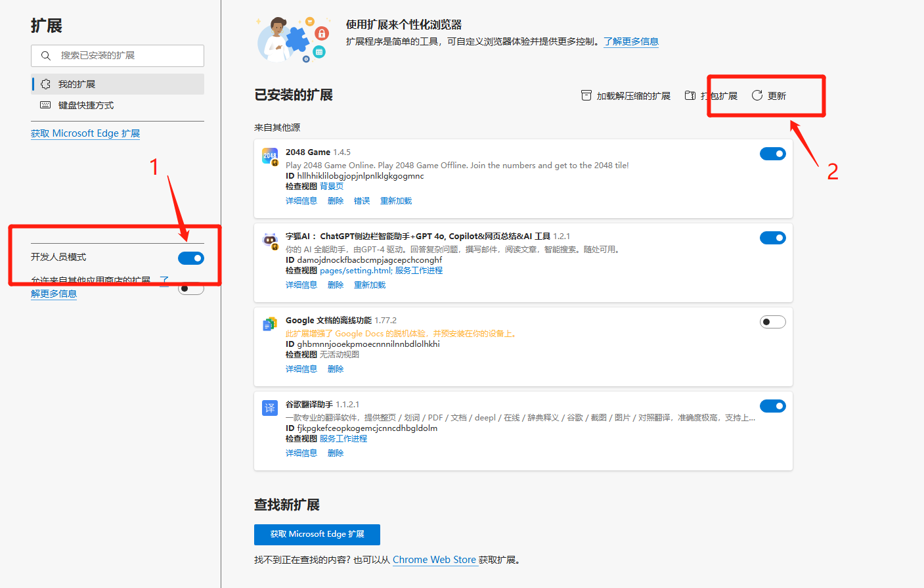Open 服务工作进程 link for 字狐AI
The width and height of the screenshot is (924, 588).
(x=419, y=271)
